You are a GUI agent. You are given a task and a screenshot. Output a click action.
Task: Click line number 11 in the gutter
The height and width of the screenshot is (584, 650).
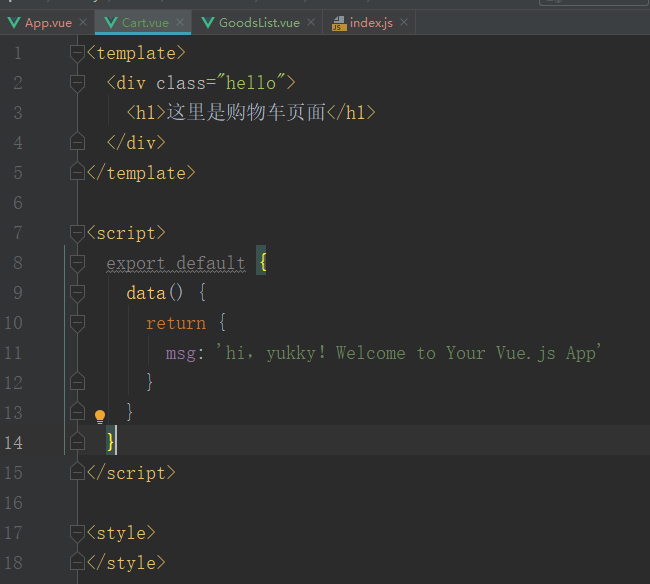[13, 353]
